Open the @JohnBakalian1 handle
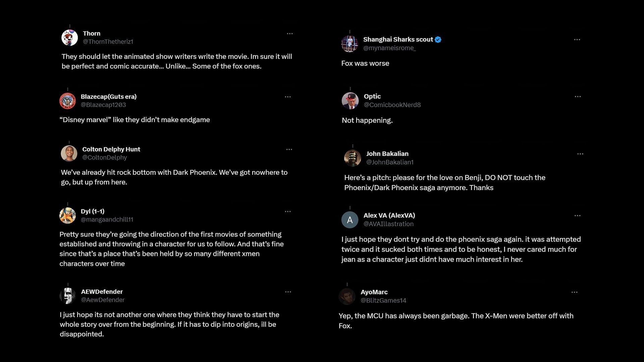The height and width of the screenshot is (362, 644). (390, 162)
